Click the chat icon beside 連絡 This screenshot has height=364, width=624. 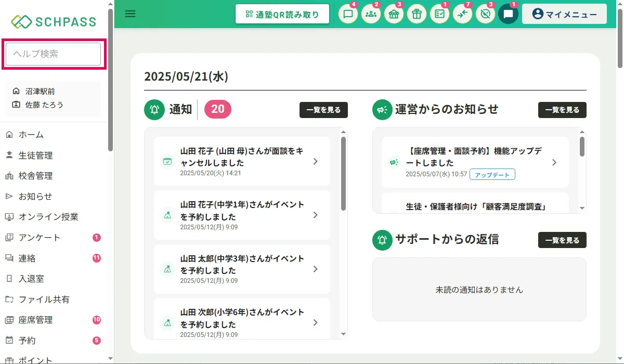tap(9, 258)
